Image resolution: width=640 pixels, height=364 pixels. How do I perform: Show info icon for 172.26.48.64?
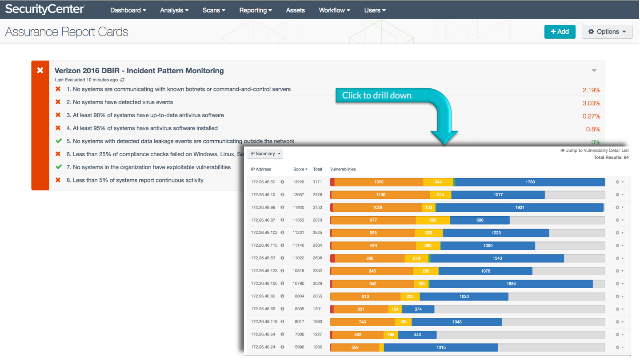click(x=282, y=334)
